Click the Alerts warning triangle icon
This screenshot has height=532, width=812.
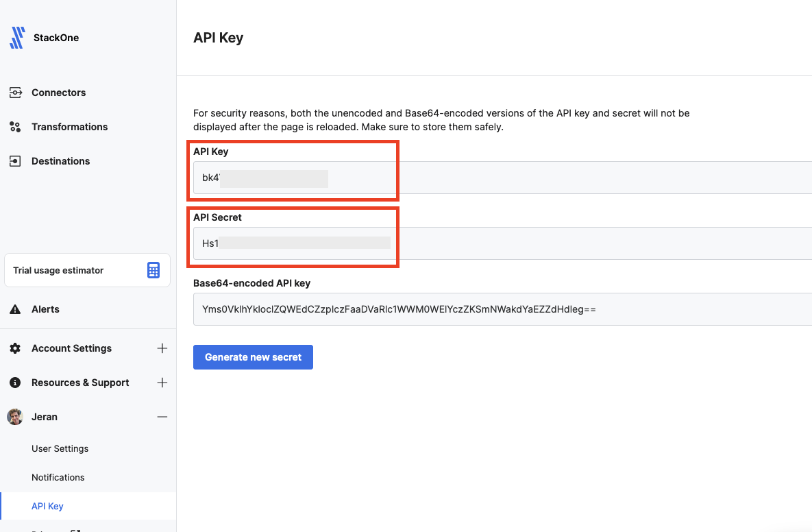click(14, 309)
